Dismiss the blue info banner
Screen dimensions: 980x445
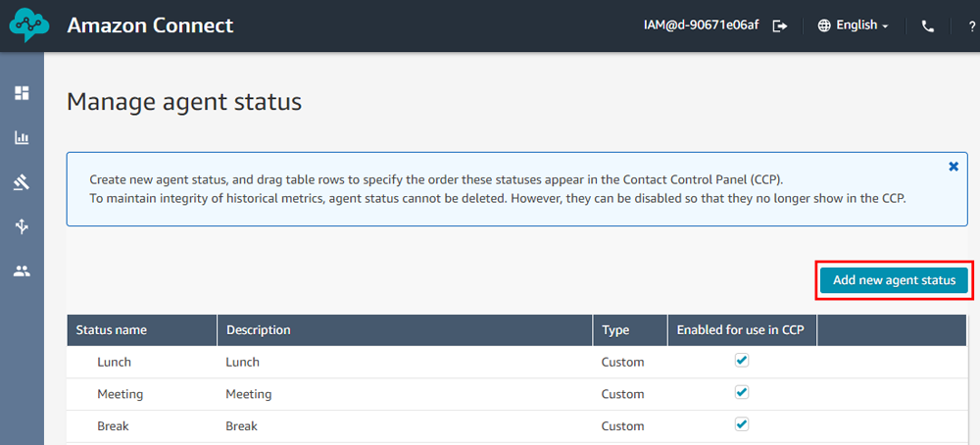pos(954,167)
